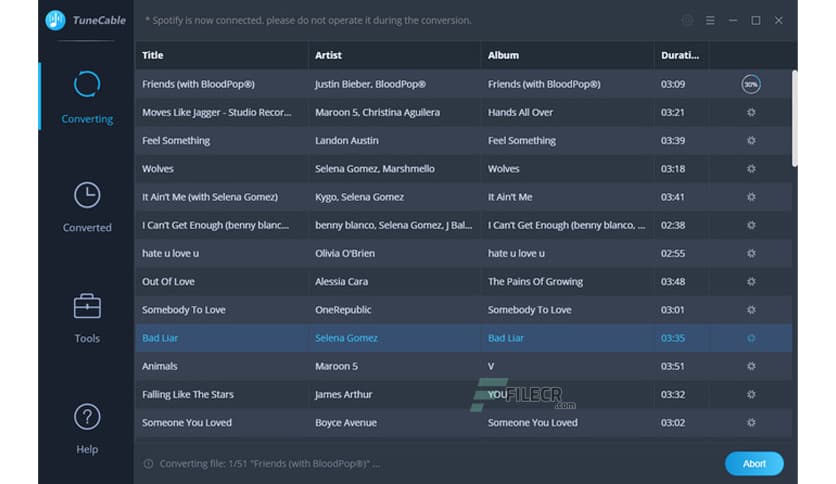Select the 'Out Of Love' title
Screen dimensions: 836x484
[x=168, y=282]
